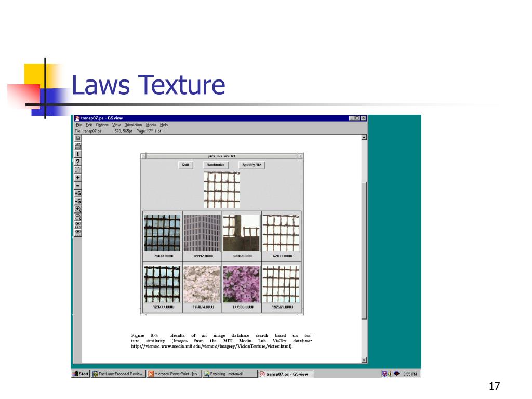Switch to Microsoft PowerPoint taskbar item
This screenshot has height=399, width=532.
point(175,374)
